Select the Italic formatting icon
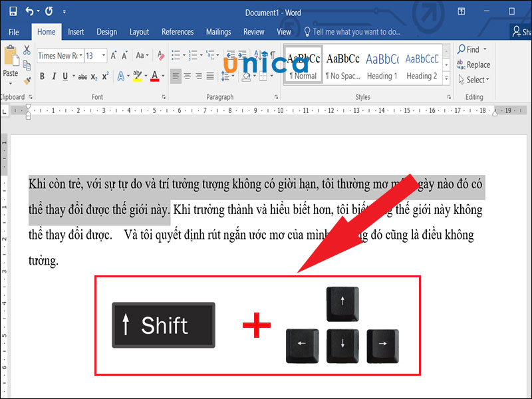The width and height of the screenshot is (532, 399). (54, 74)
